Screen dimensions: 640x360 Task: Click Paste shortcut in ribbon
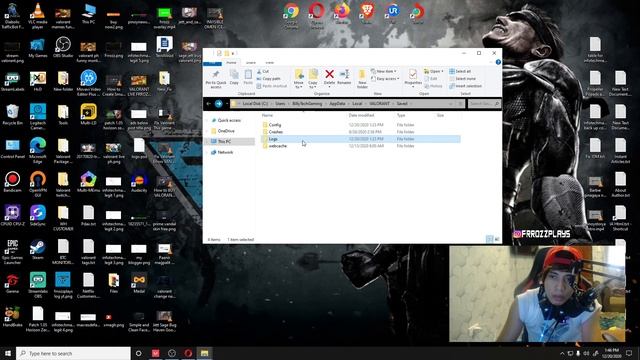[272, 86]
